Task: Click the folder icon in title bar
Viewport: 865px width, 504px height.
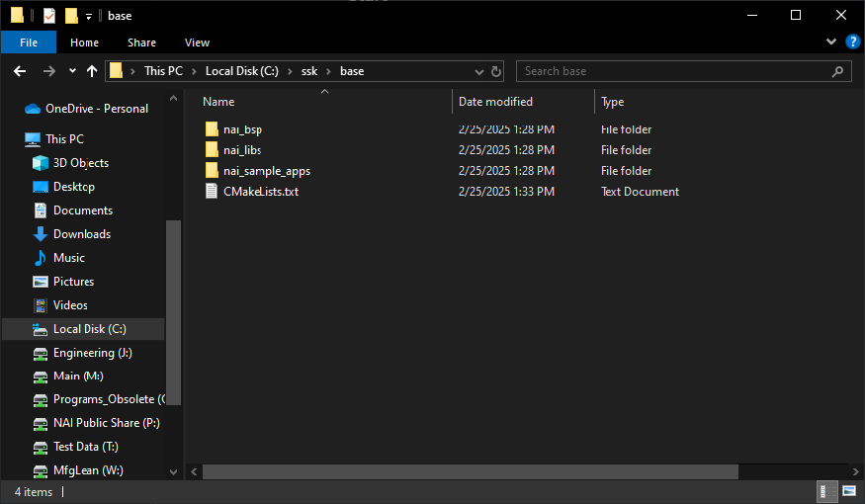Action: (x=17, y=16)
